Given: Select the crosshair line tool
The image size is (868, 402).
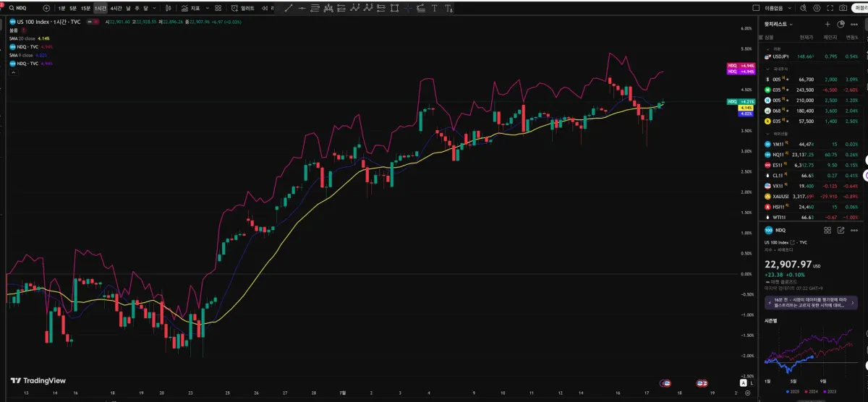Looking at the screenshot, I should tap(408, 8).
